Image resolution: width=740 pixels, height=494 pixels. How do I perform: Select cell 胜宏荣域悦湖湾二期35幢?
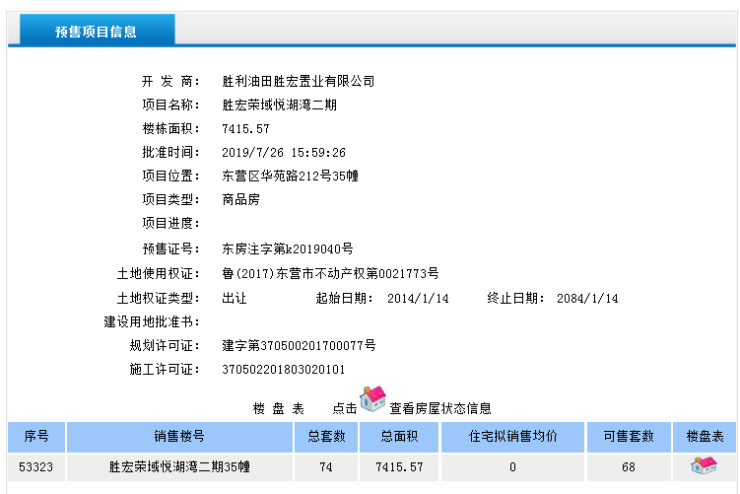[179, 468]
